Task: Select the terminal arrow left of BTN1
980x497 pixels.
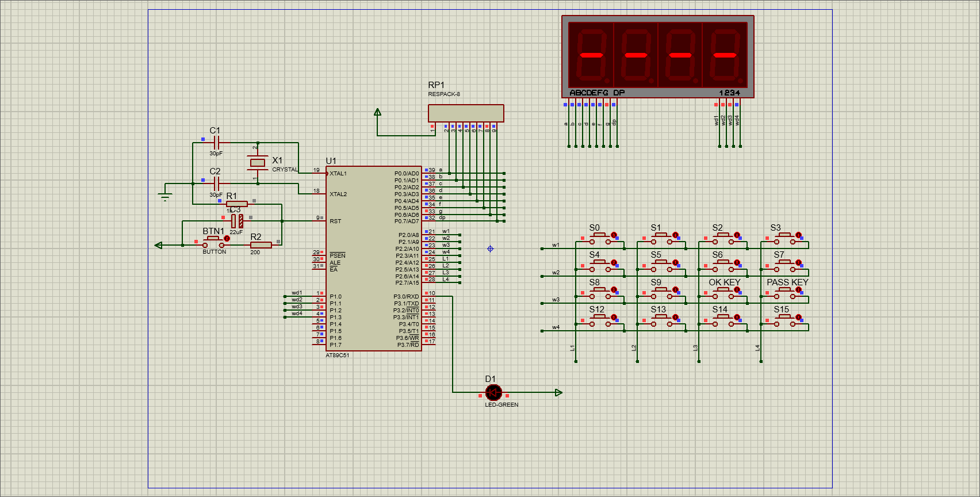Action: [x=159, y=245]
